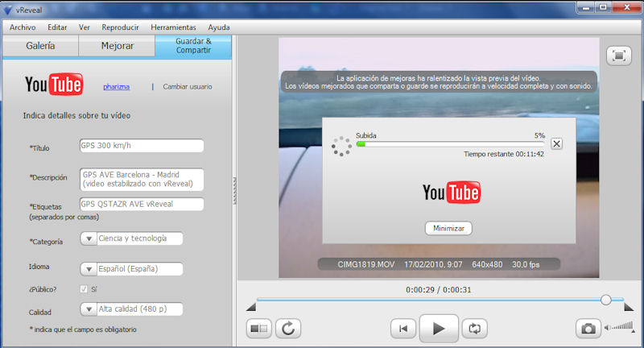Screen dimensions: 644x348
Task: Expand the Categoría dropdown arrow
Action: 89,238
